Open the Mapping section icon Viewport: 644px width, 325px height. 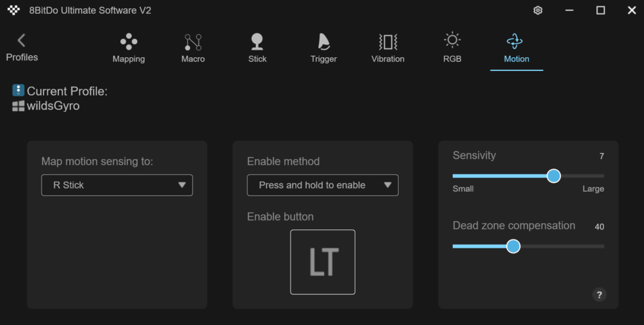point(128,41)
